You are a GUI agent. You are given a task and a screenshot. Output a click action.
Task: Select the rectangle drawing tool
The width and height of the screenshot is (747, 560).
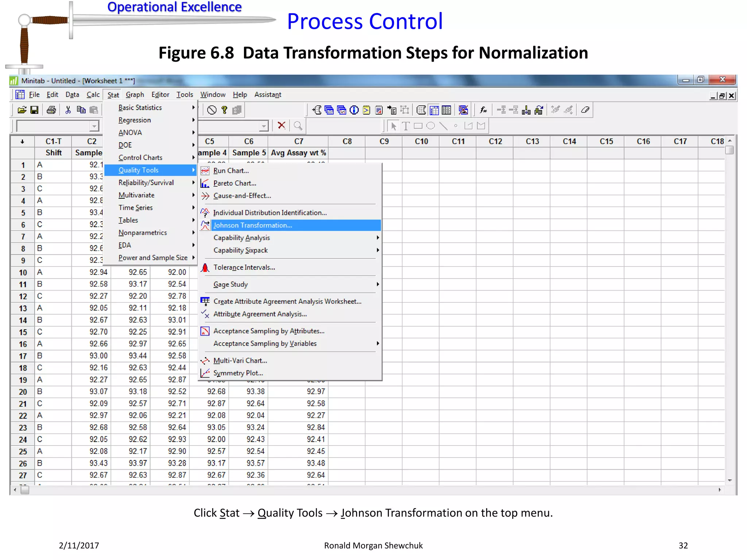point(418,126)
